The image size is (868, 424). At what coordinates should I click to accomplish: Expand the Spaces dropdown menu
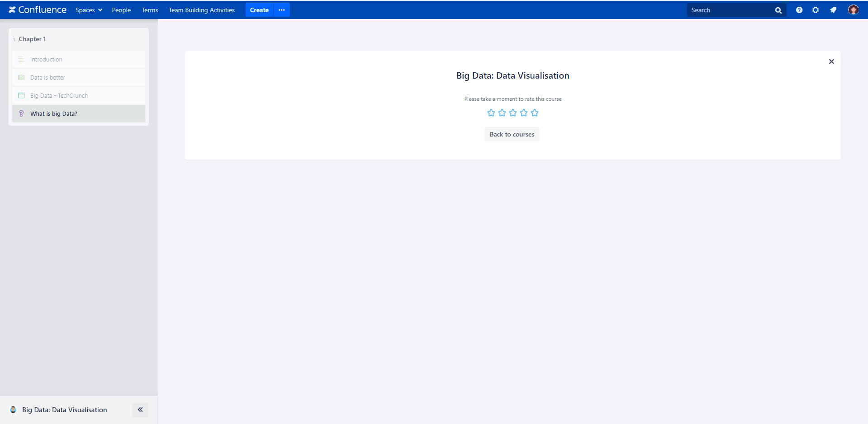coord(89,10)
